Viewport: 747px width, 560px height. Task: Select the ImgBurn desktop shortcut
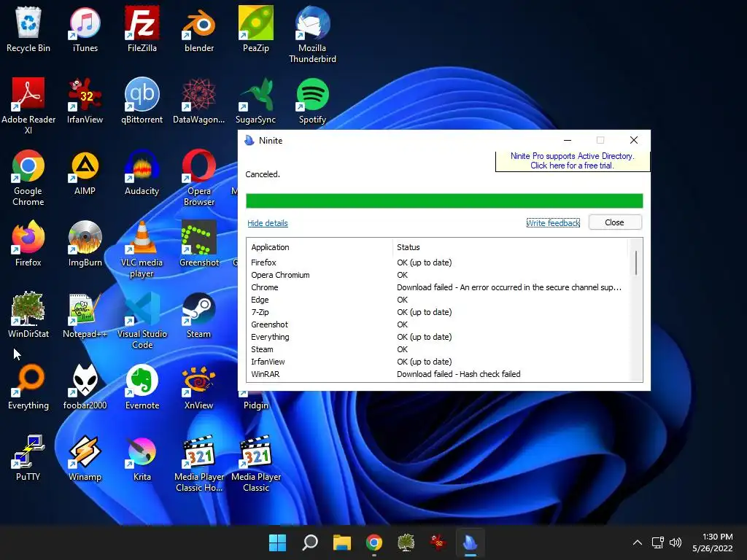click(x=85, y=244)
